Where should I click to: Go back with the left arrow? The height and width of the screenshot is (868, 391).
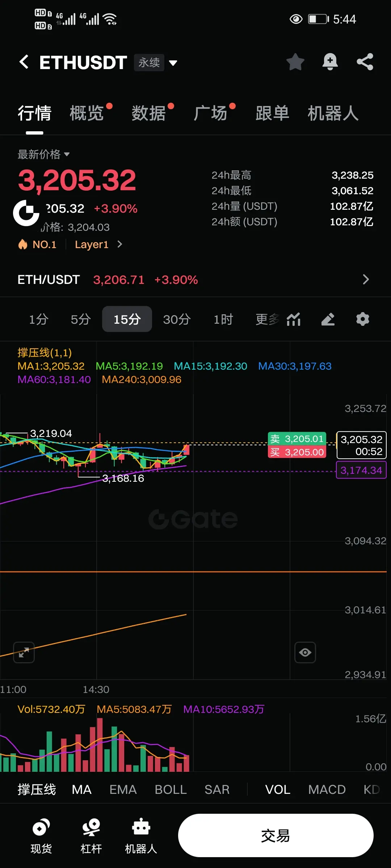pos(24,62)
